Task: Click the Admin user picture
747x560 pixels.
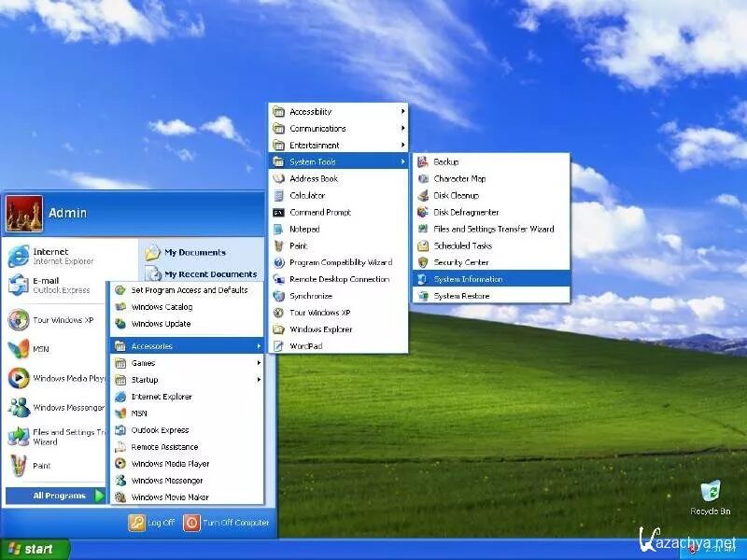Action: [x=24, y=214]
